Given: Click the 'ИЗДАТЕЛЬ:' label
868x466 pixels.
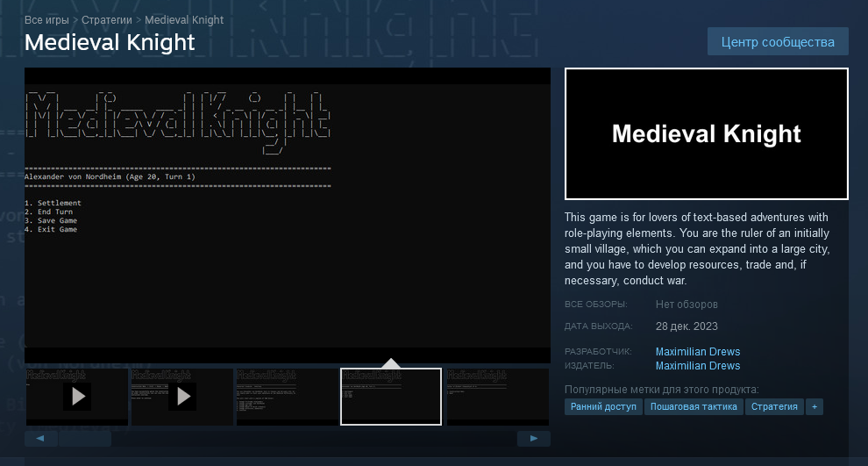Looking at the screenshot, I should 589,366.
